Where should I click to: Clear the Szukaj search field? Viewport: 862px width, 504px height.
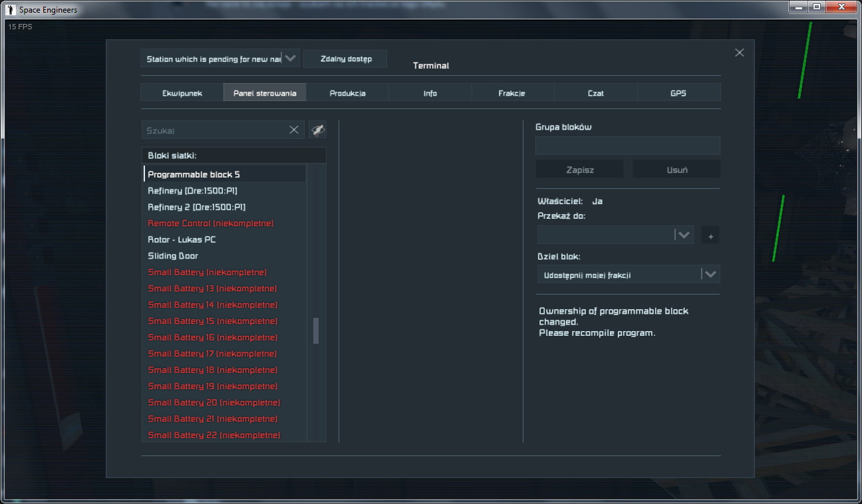293,130
